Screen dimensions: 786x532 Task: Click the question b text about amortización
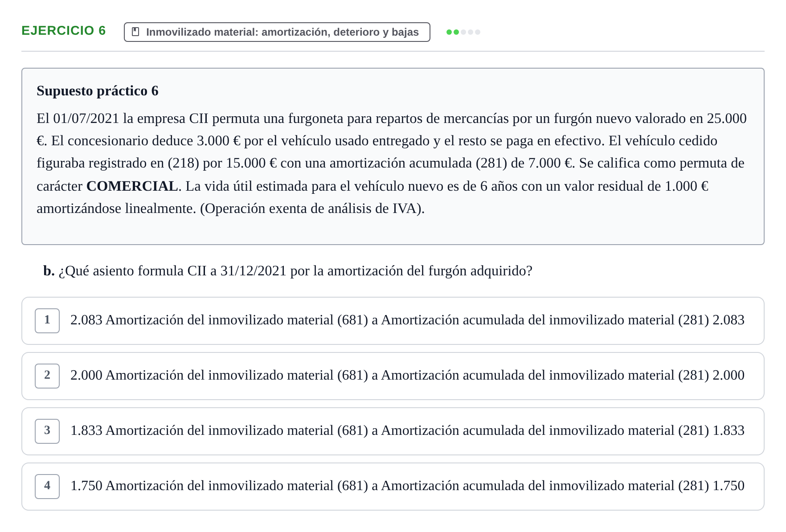point(288,271)
